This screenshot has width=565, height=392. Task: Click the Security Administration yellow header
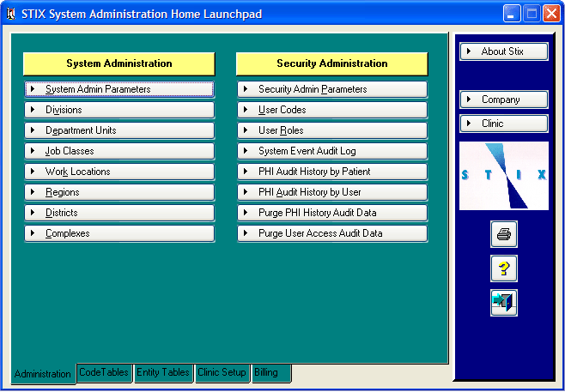pyautogui.click(x=332, y=63)
